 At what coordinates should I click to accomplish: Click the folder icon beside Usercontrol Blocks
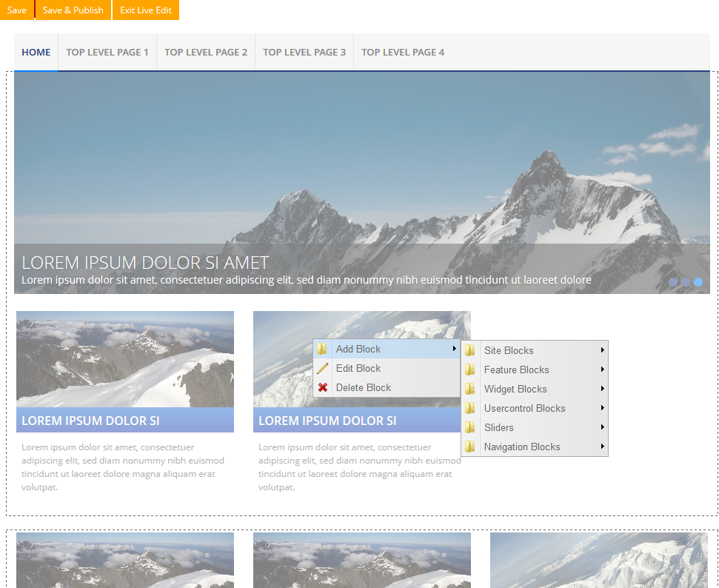470,408
